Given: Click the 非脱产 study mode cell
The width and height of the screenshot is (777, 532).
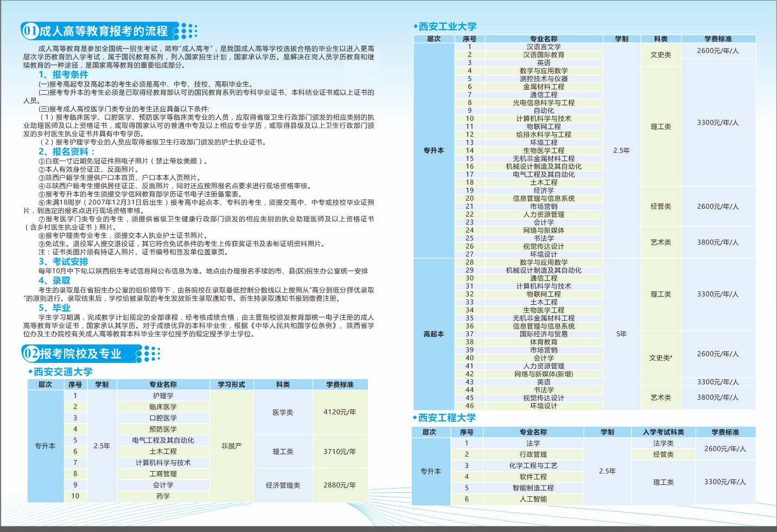Looking at the screenshot, I should coord(231,446).
